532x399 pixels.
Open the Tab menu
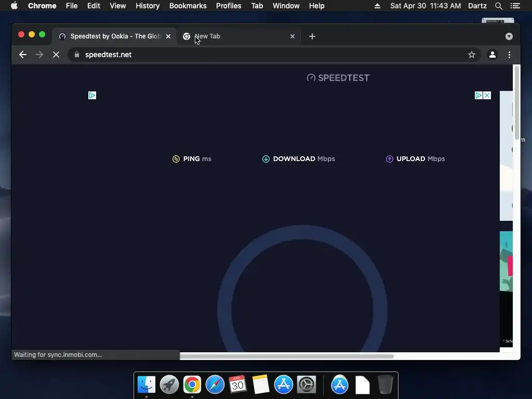pos(257,6)
